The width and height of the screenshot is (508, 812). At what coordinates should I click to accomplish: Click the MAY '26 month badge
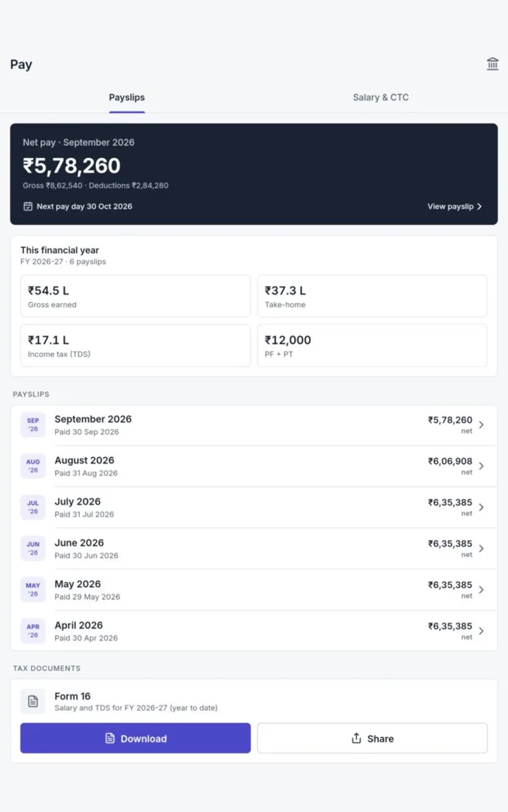[32, 590]
